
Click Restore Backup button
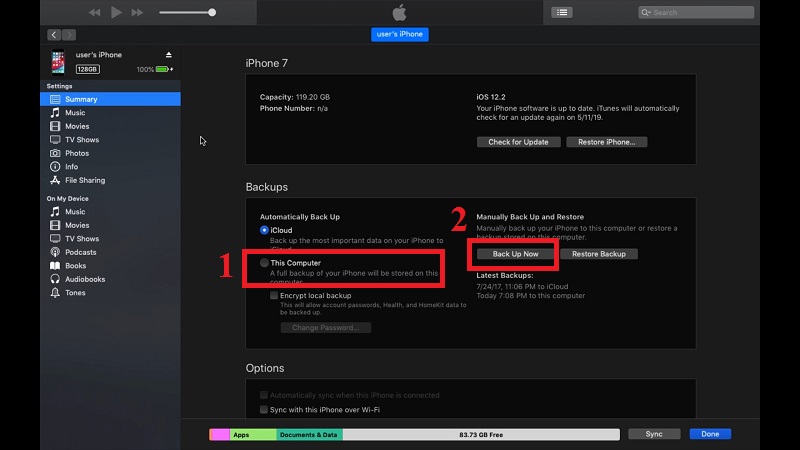(599, 254)
